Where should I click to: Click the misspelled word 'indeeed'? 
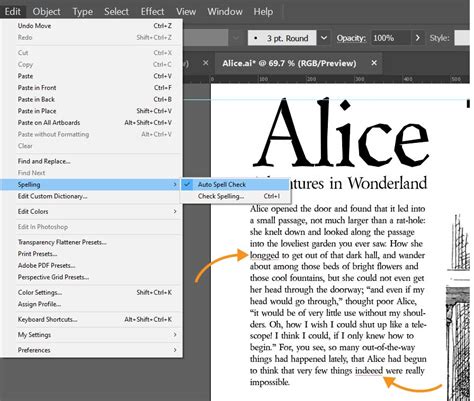[369, 371]
